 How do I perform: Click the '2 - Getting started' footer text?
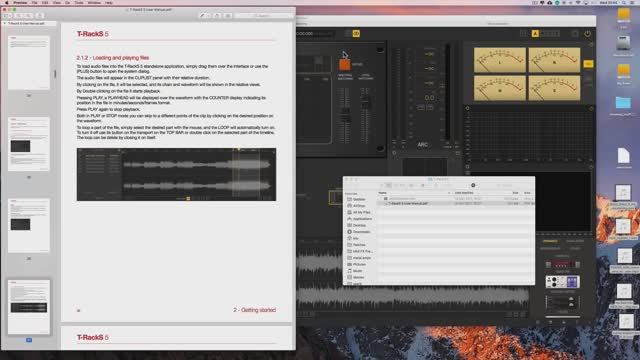(x=254, y=310)
